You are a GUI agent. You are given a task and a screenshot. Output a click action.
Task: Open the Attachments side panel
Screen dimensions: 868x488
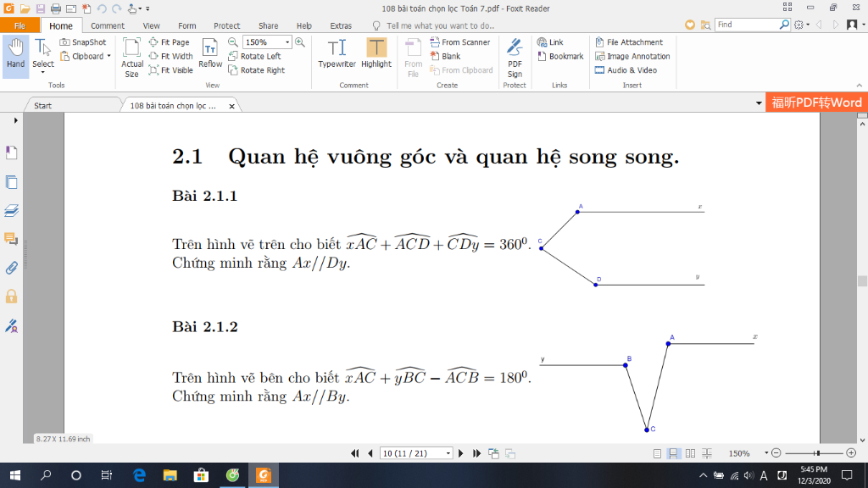(11, 268)
